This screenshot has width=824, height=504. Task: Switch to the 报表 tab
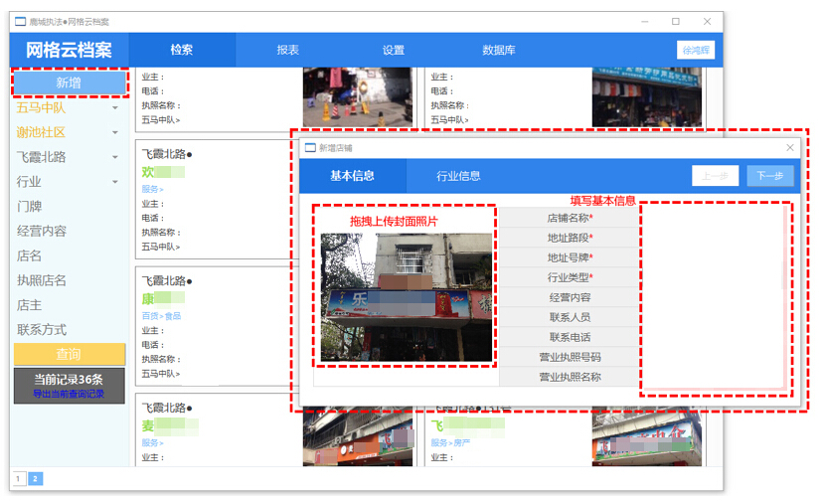[x=288, y=50]
